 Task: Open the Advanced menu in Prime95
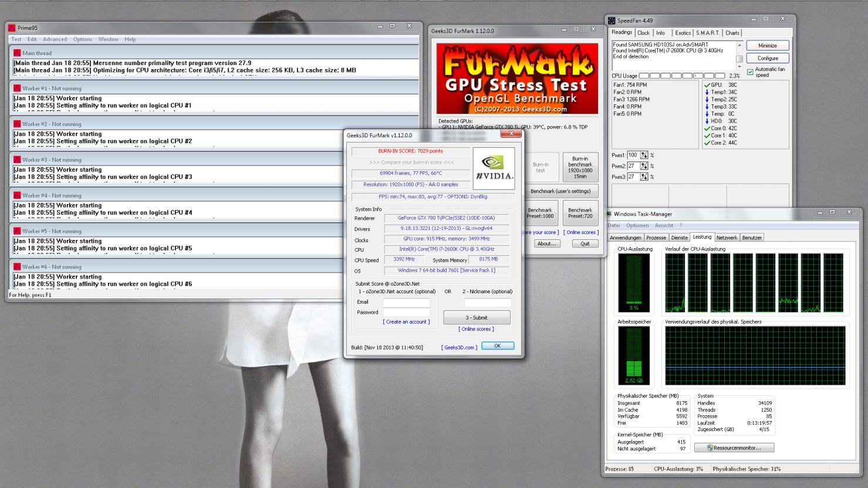point(55,39)
